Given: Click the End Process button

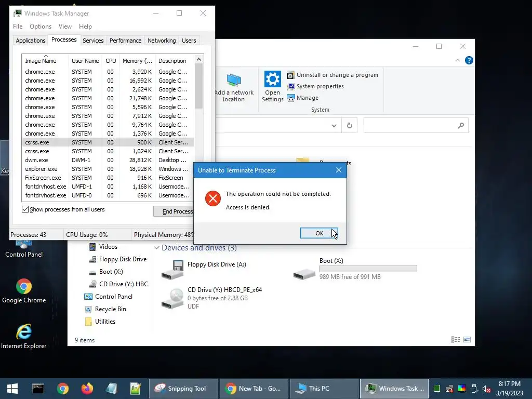Looking at the screenshot, I should [x=174, y=211].
